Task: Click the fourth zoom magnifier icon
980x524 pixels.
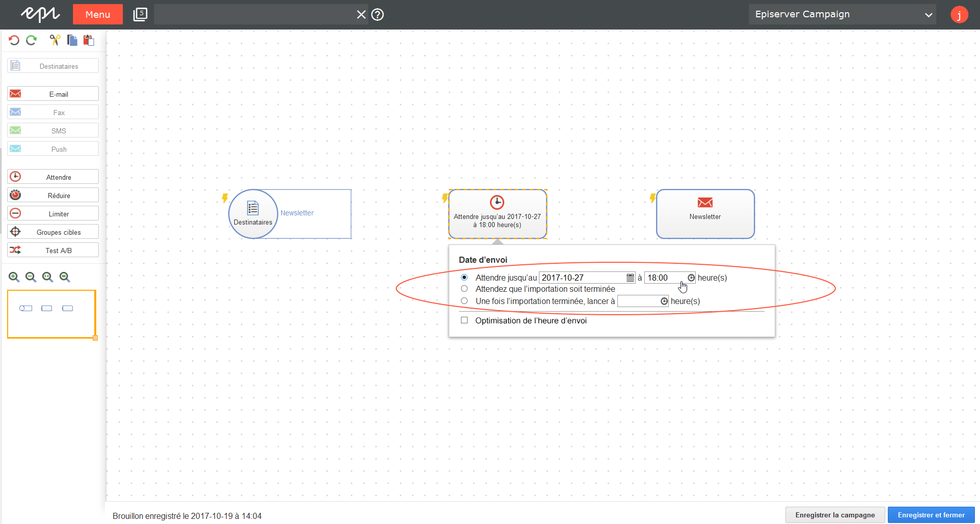Action: [65, 277]
